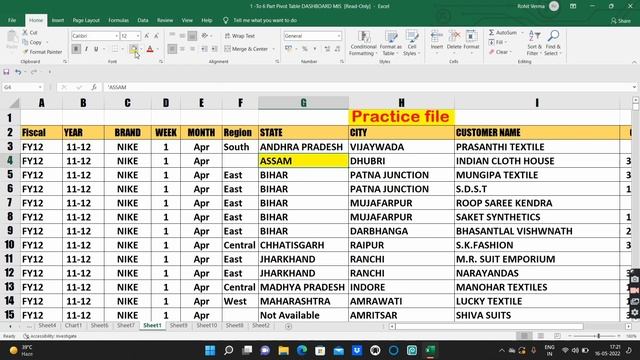Screen dimensions: 640x360
Task: Click the Cut scissors icon
Action: click(25, 32)
